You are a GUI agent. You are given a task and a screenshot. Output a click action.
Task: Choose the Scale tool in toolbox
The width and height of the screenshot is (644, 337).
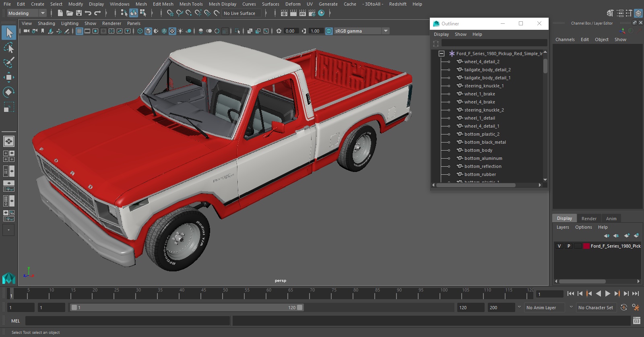click(8, 107)
